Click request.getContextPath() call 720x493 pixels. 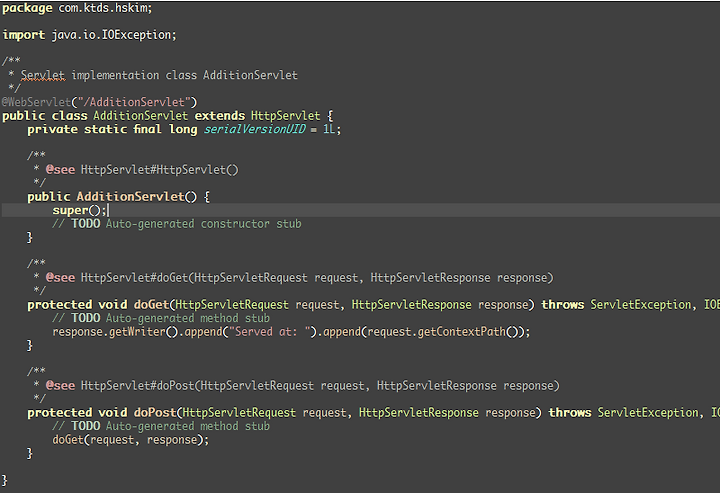[443, 332]
